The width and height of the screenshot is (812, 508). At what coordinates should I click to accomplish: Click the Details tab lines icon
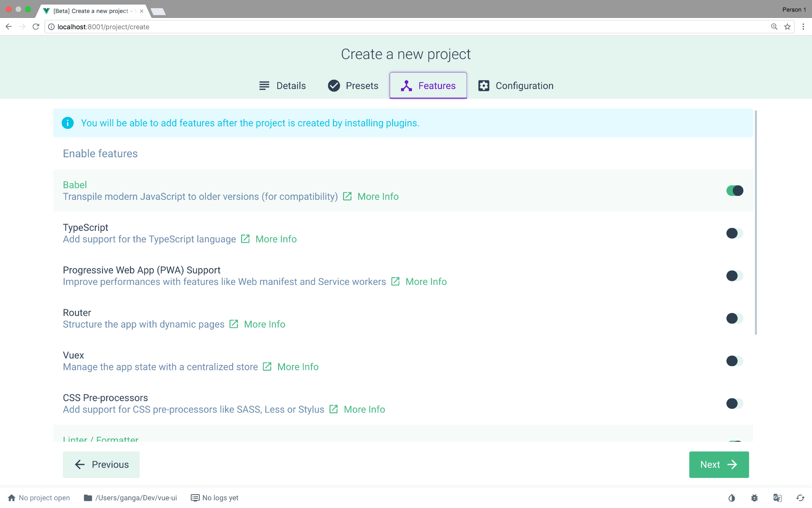[x=264, y=86]
